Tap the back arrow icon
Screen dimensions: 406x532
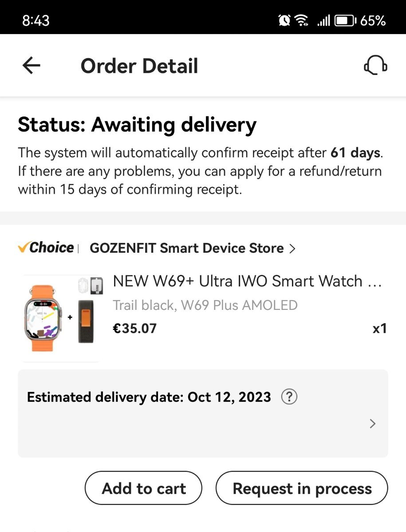coord(31,66)
